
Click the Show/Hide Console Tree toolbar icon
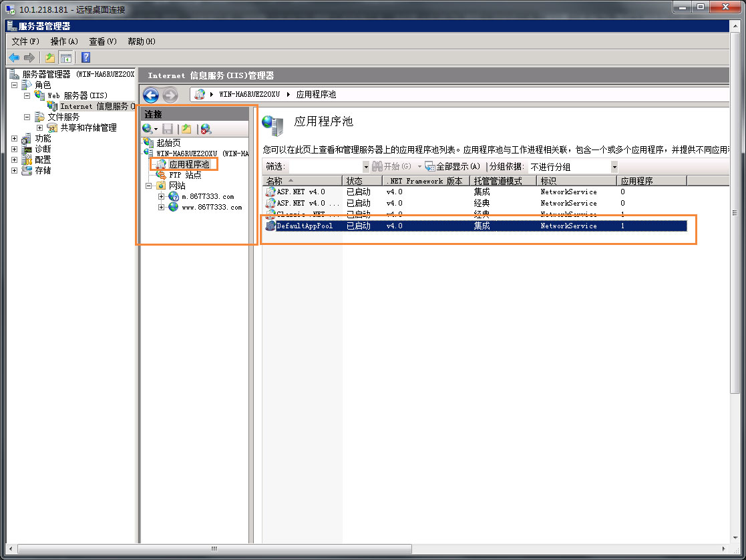click(x=65, y=57)
